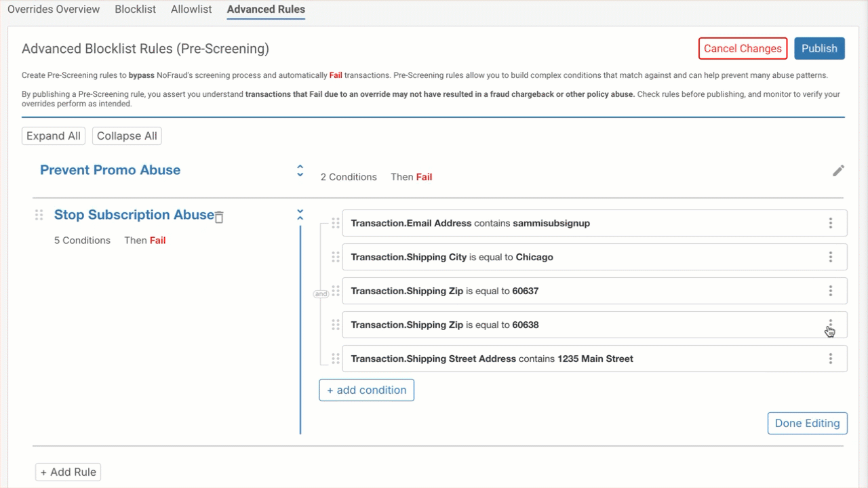Click the Cancel Changes button

click(743, 48)
